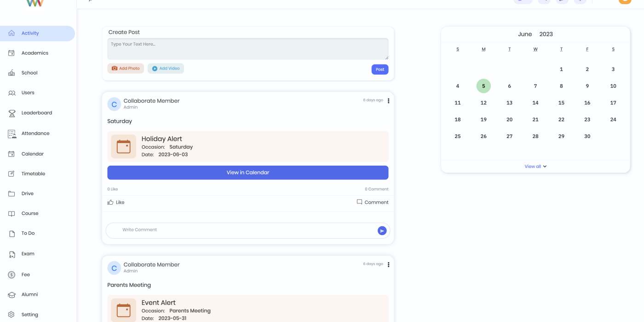Open the Drive folder icon
Viewport: 644px width, 322px height.
click(x=12, y=194)
